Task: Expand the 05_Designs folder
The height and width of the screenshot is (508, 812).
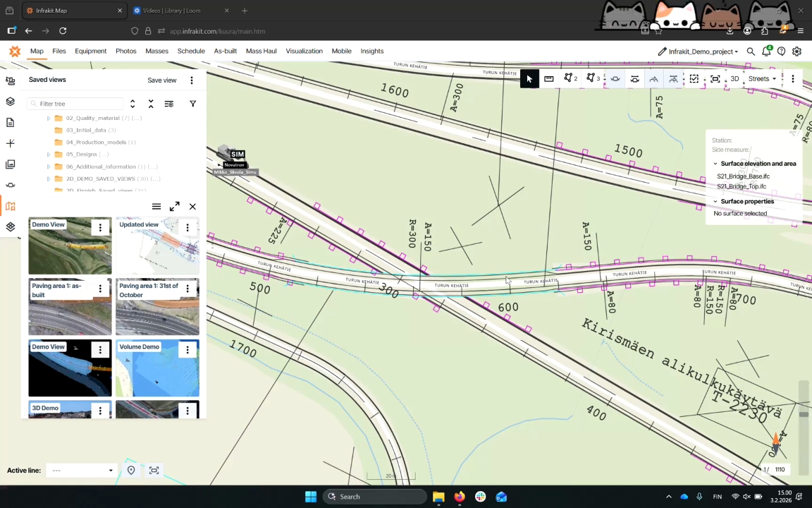Action: (x=49, y=155)
